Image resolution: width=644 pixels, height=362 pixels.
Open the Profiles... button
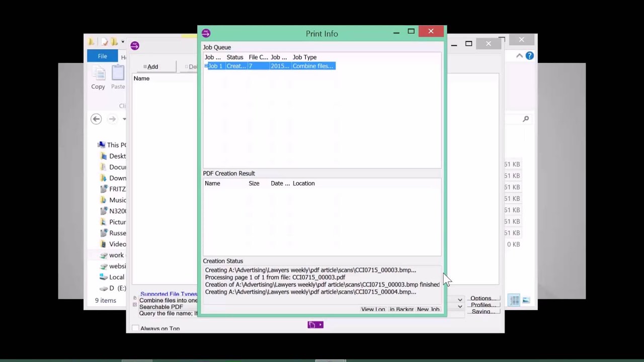click(484, 305)
